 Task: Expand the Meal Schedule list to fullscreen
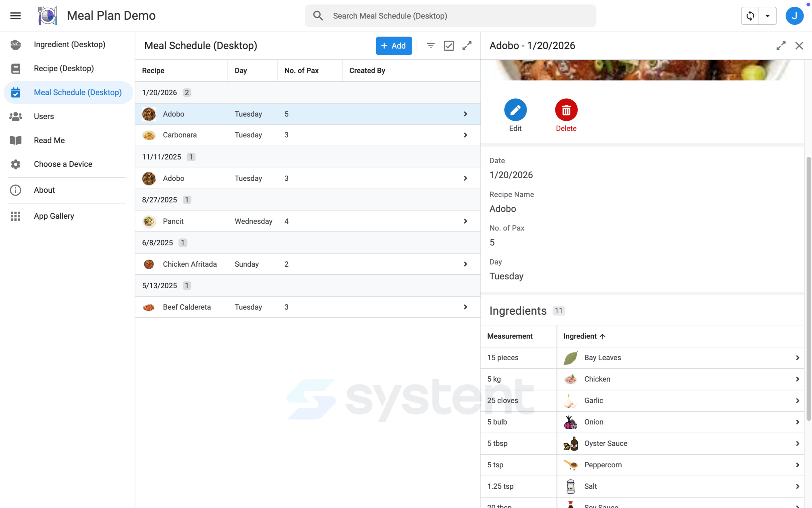click(x=467, y=46)
